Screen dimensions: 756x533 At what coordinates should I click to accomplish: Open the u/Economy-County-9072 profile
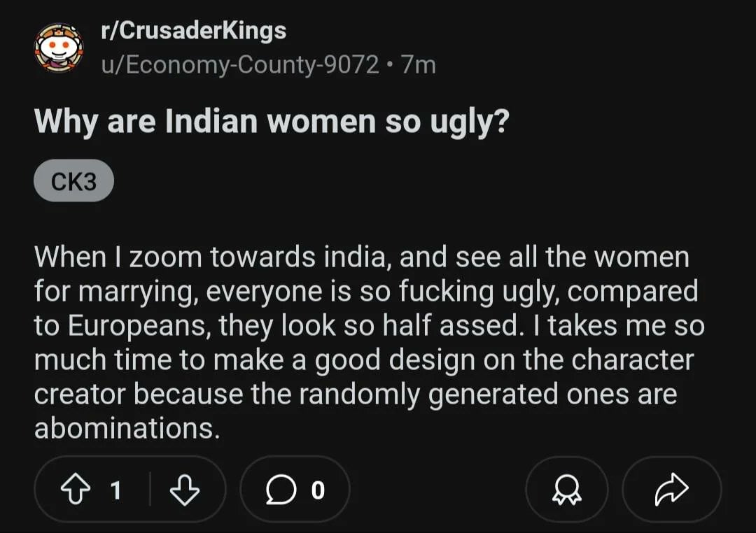240,64
